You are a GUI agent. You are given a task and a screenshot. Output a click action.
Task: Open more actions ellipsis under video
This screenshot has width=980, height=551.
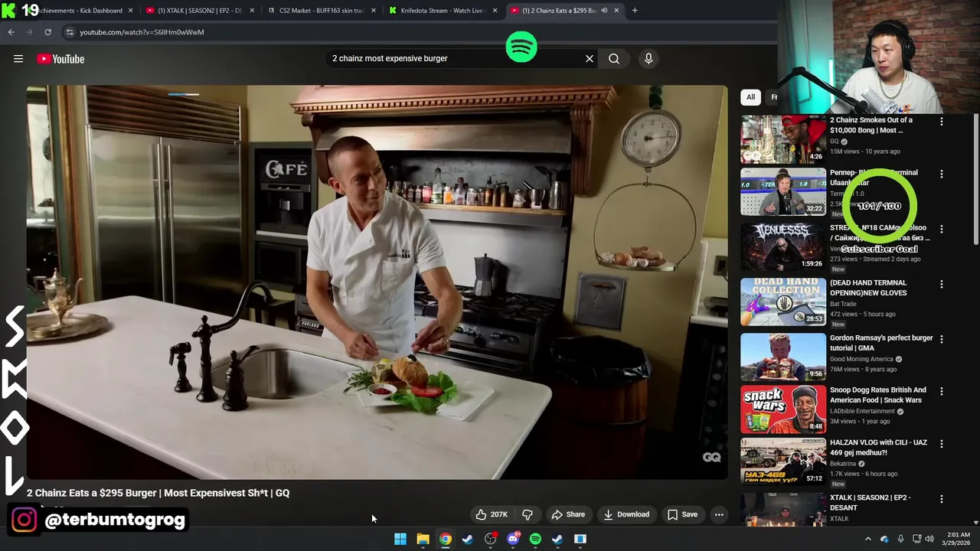pos(719,514)
